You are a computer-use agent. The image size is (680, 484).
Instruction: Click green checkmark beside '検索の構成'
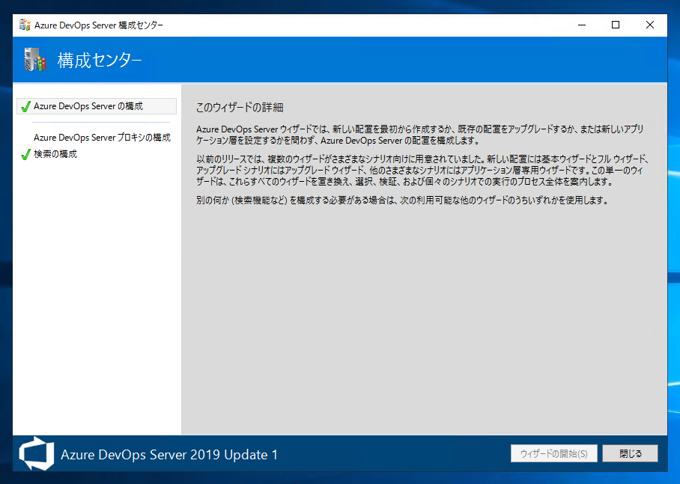point(26,154)
